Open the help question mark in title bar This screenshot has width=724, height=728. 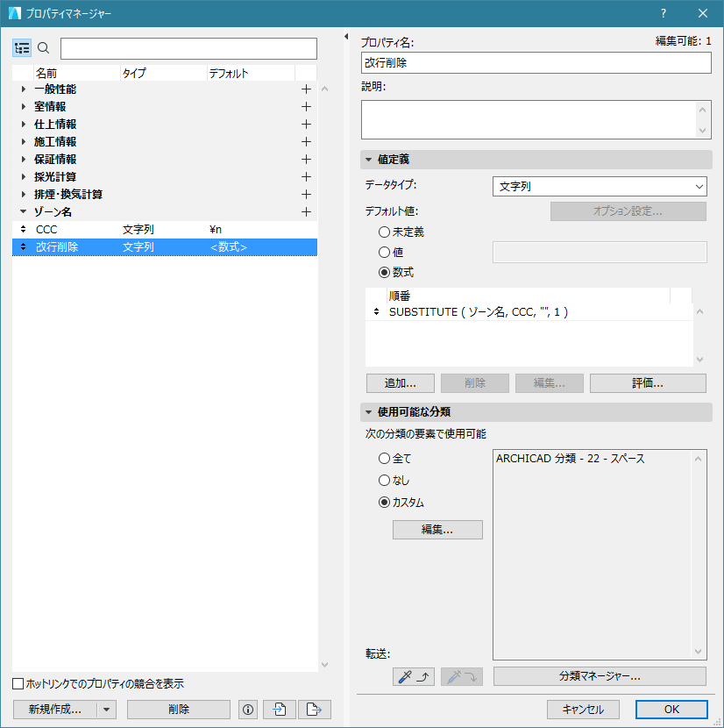pos(664,13)
